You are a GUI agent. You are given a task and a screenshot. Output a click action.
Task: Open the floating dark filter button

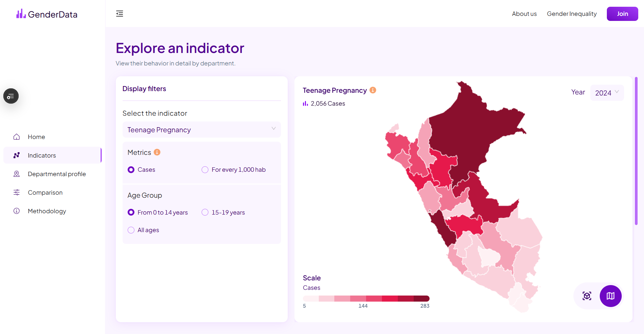pyautogui.click(x=11, y=96)
